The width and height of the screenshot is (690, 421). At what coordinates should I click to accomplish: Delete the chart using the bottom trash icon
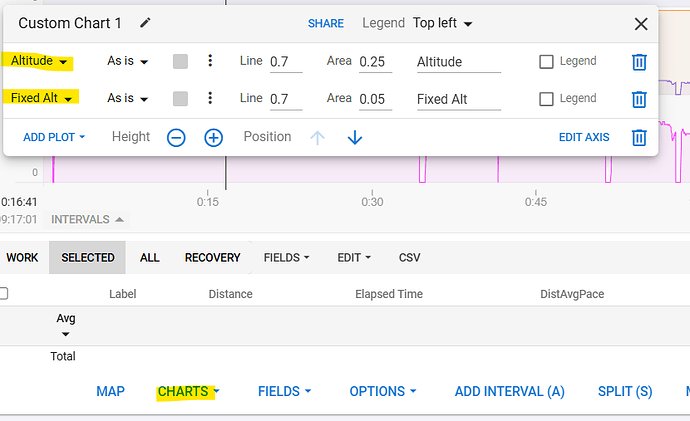[639, 137]
